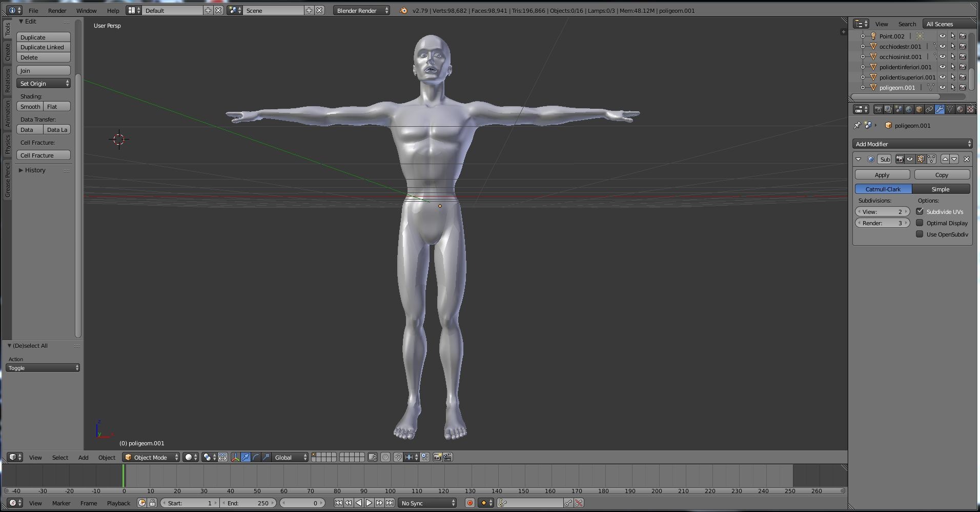Open the Object Mode selector
This screenshot has width=980, height=512.
(151, 457)
